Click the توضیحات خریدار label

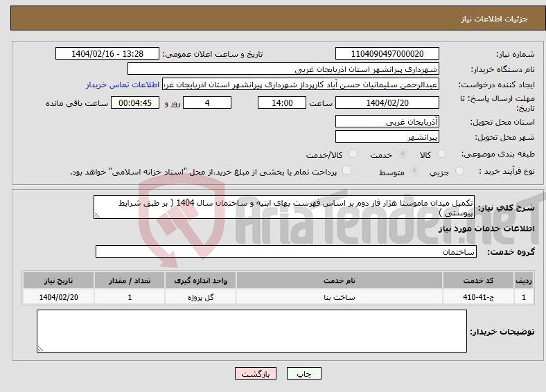point(502,332)
